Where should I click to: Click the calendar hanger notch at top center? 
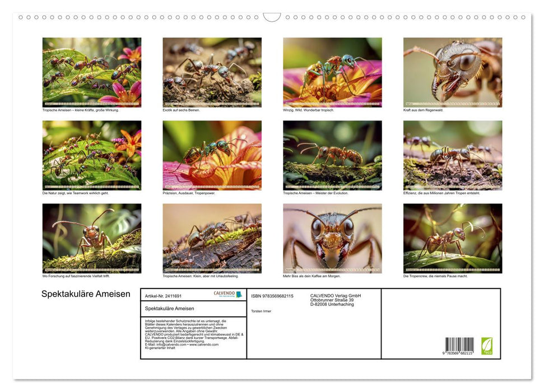tap(272, 17)
